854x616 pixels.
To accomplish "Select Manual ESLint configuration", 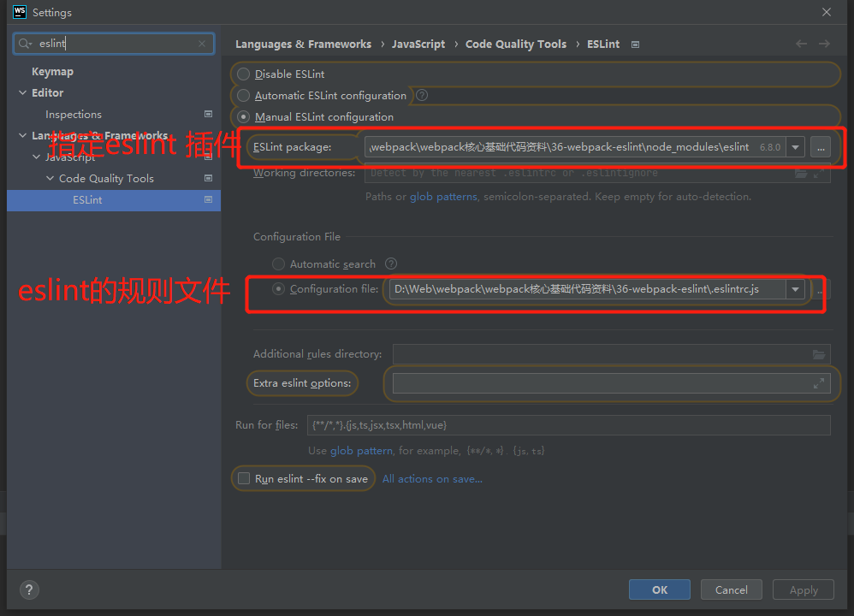I will pyautogui.click(x=244, y=117).
